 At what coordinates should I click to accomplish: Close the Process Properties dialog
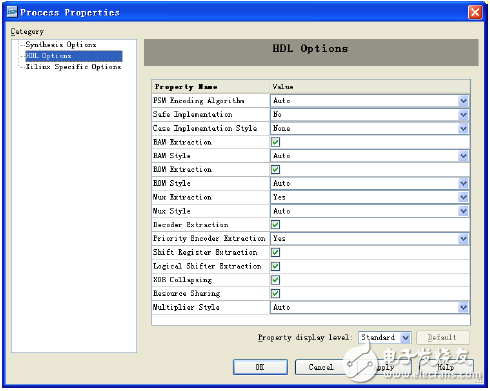(x=475, y=13)
